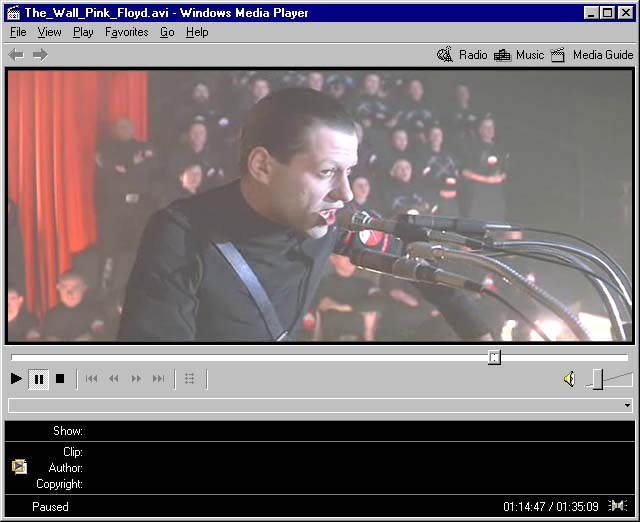Click the Paused status text

click(50, 506)
